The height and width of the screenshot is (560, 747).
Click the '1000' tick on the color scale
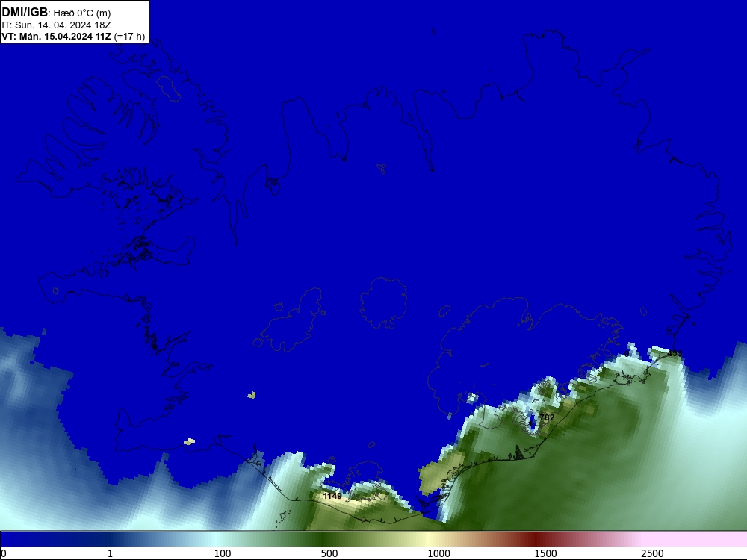click(x=438, y=553)
